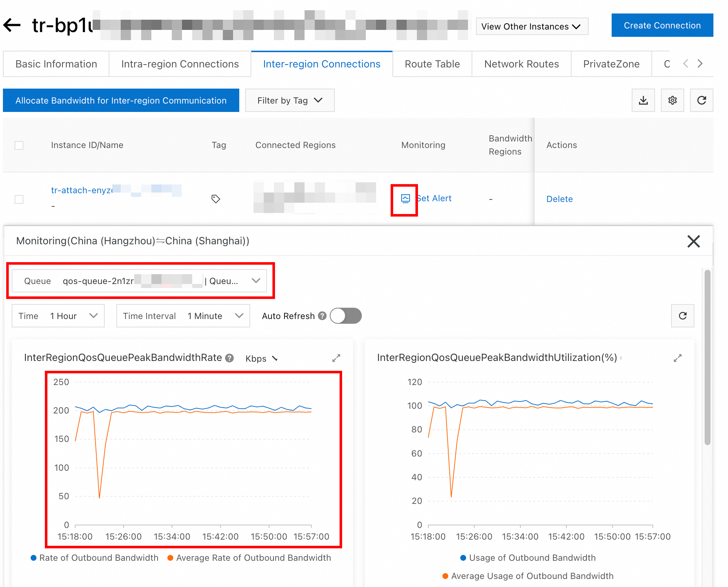This screenshot has width=728, height=587.
Task: Click the Delete link in Actions
Action: pyautogui.click(x=559, y=199)
